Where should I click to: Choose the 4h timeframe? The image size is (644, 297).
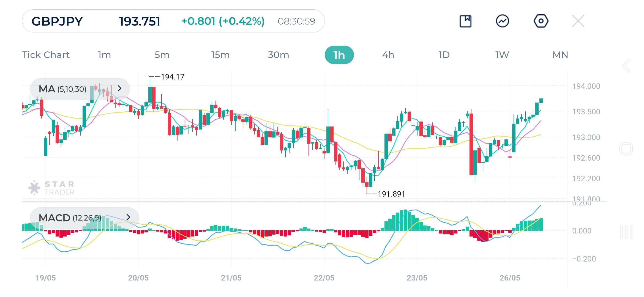coord(388,55)
